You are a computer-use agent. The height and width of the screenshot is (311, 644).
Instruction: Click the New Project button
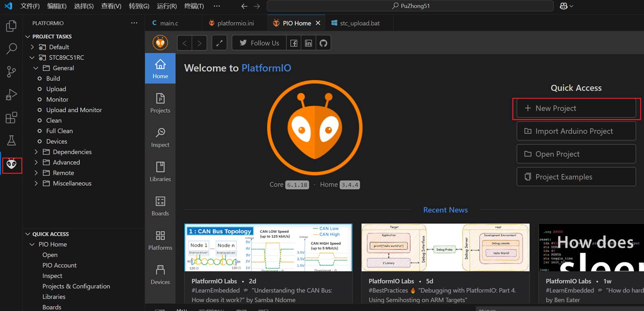(576, 108)
